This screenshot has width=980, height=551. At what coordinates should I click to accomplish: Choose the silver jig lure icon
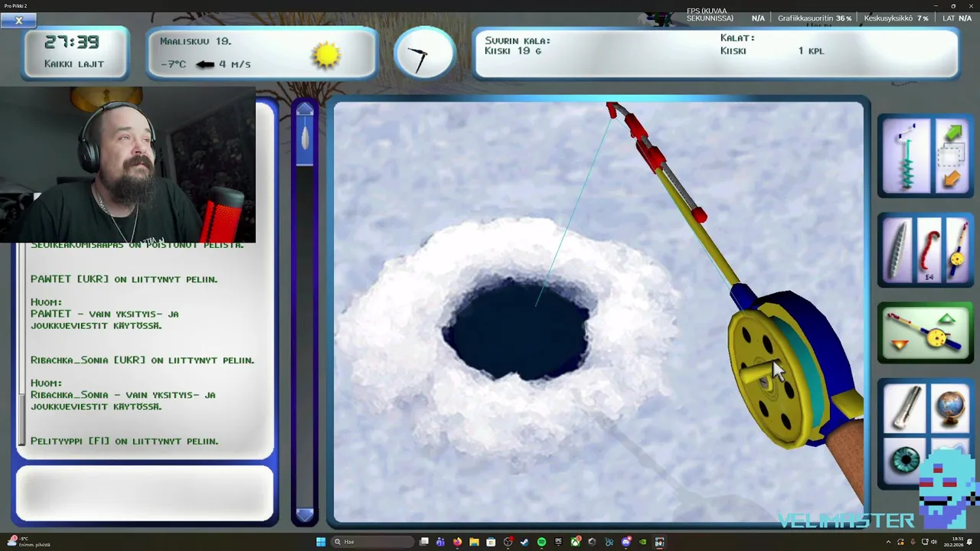pos(899,249)
